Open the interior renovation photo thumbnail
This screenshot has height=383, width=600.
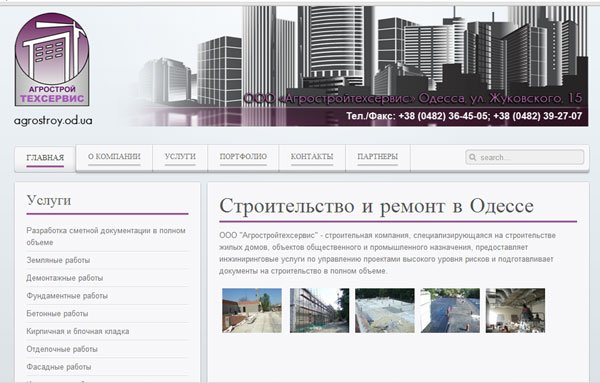coord(515,310)
